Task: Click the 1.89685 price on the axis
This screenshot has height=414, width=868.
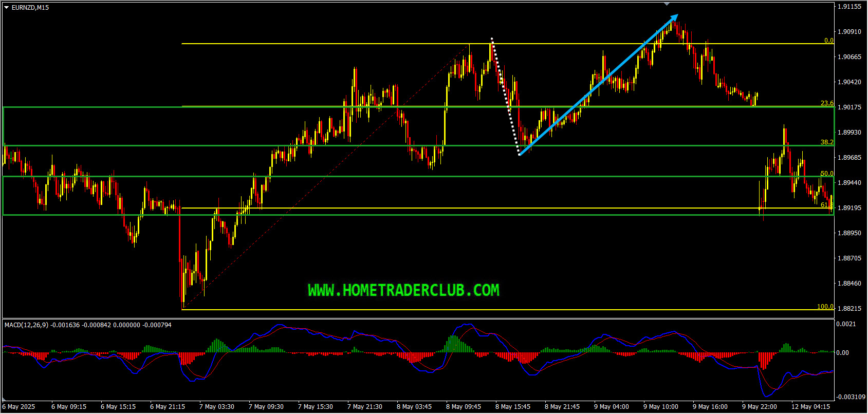Action: [849, 158]
